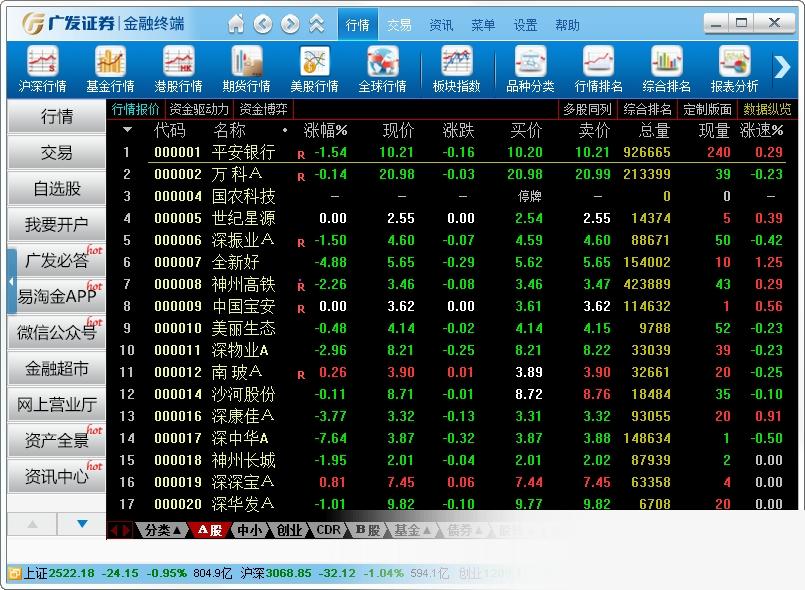The width and height of the screenshot is (805, 590).
Task: Select the 平安银行 stock row
Action: (452, 152)
